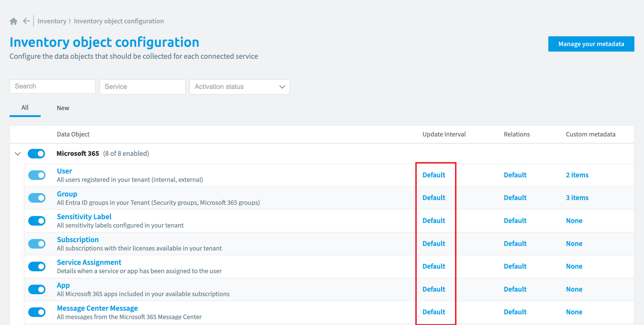The width and height of the screenshot is (644, 325).
Task: Open the User data object
Action: pos(64,171)
